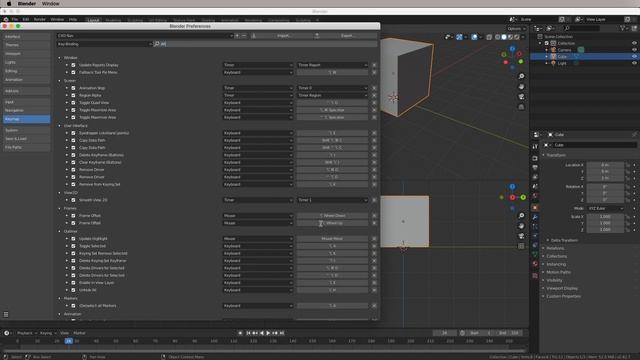Screen dimensions: 640x360
Task: Click Wheel Up key assignment field
Action: [x=332, y=223]
